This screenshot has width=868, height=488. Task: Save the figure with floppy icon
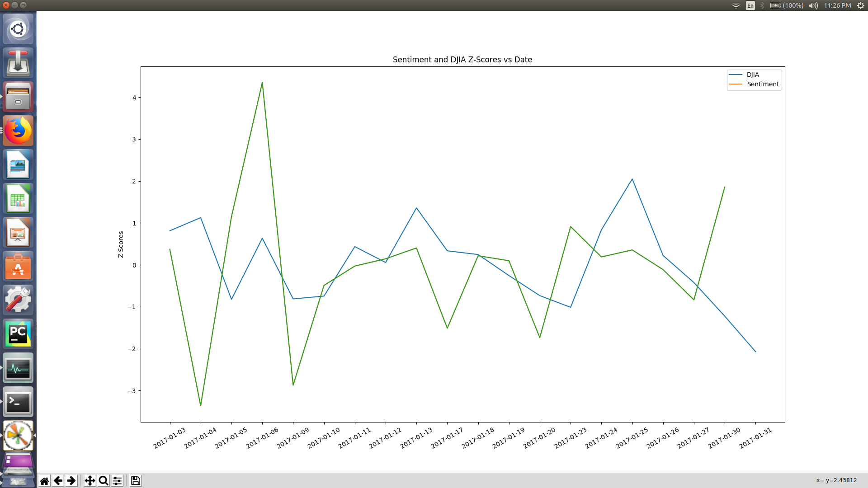(x=136, y=481)
